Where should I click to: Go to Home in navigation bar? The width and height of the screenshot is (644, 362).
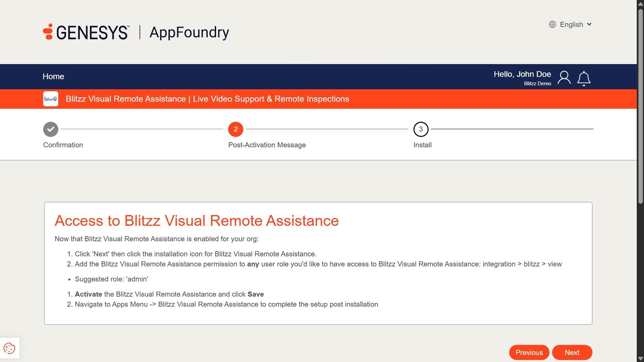click(53, 76)
